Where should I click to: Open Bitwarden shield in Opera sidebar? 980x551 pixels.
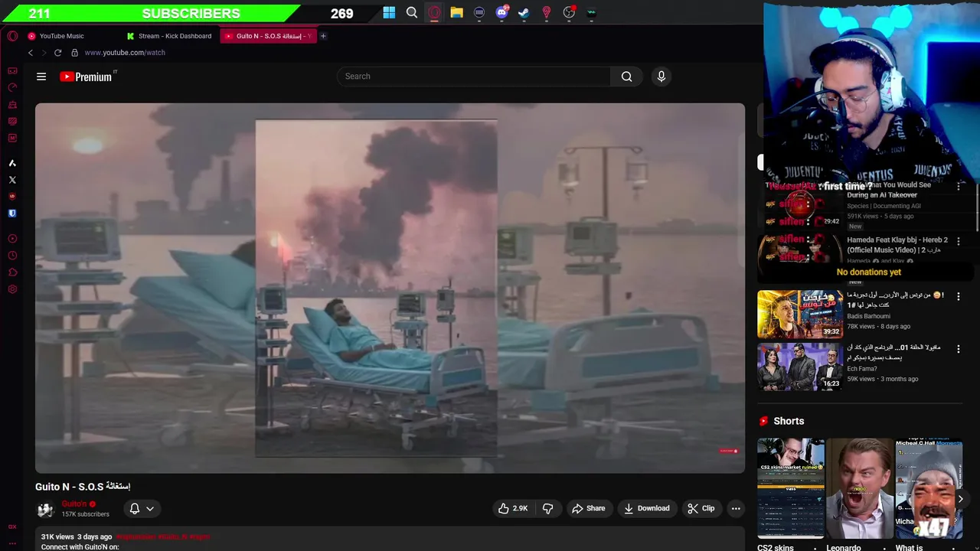point(12,214)
